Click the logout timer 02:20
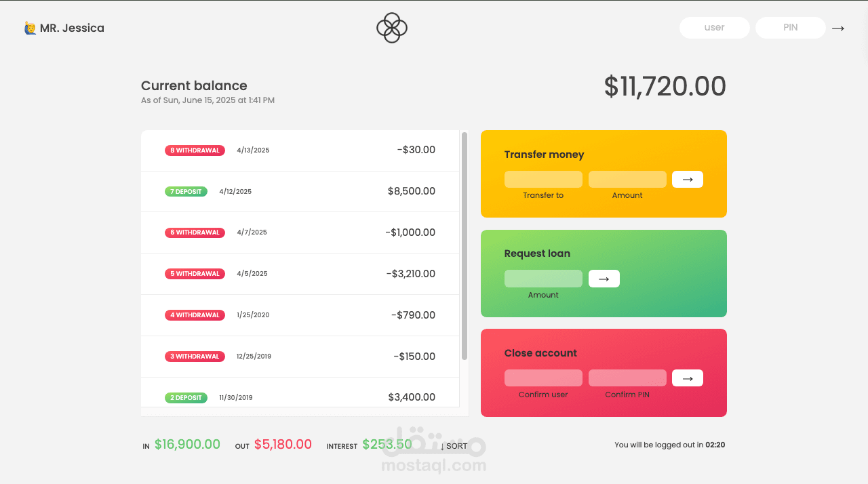 [715, 445]
